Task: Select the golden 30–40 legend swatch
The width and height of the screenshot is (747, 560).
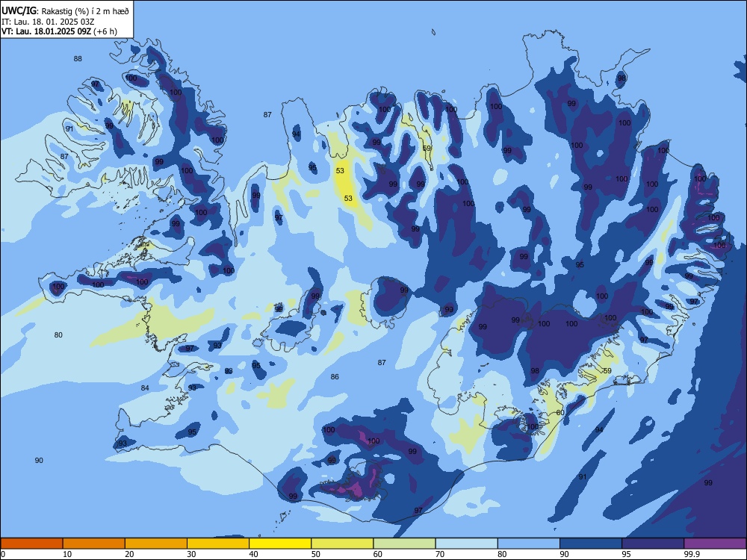Action: pos(218,544)
